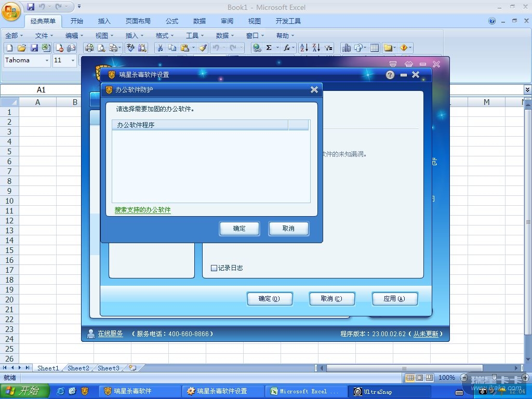Click the Sort Descending Z-A icon

pyautogui.click(x=316, y=48)
